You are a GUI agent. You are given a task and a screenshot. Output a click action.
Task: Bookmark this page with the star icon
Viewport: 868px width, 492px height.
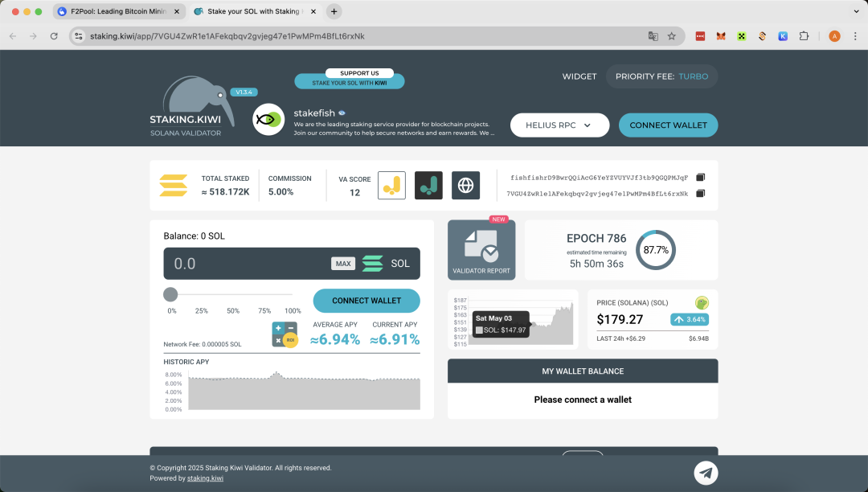(672, 36)
